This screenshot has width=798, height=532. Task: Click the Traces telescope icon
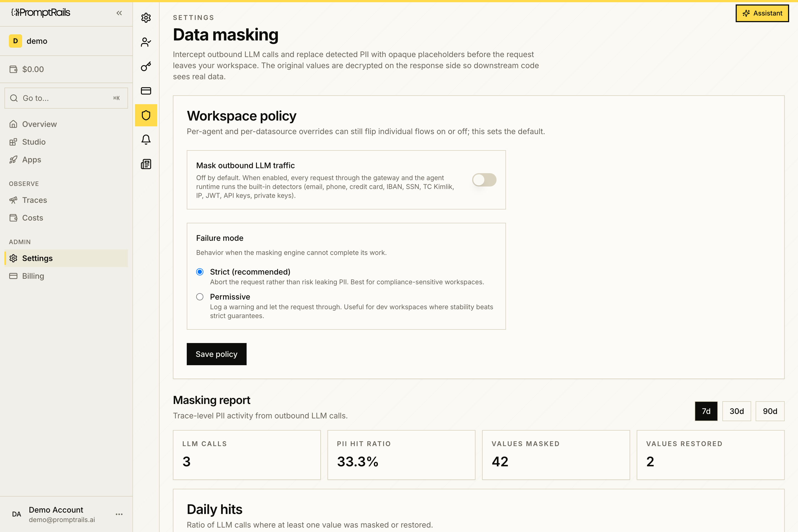click(x=13, y=200)
